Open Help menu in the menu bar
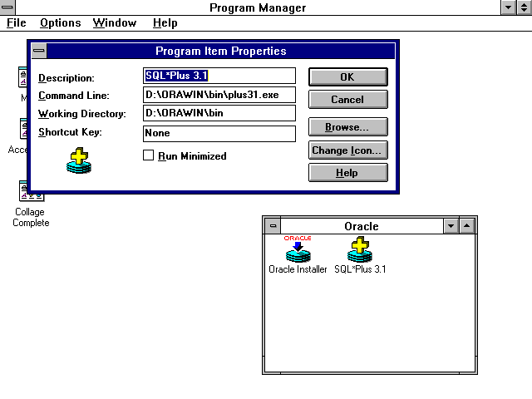 165,23
